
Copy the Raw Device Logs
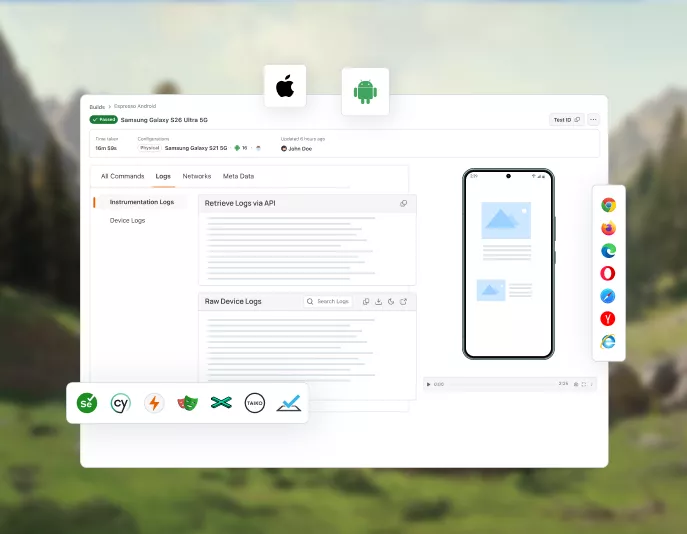click(x=366, y=301)
